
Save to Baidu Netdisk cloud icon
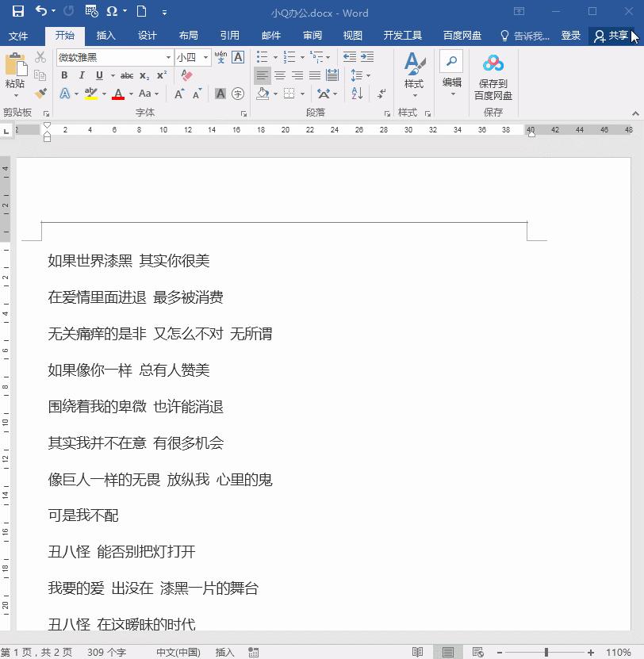[x=493, y=63]
